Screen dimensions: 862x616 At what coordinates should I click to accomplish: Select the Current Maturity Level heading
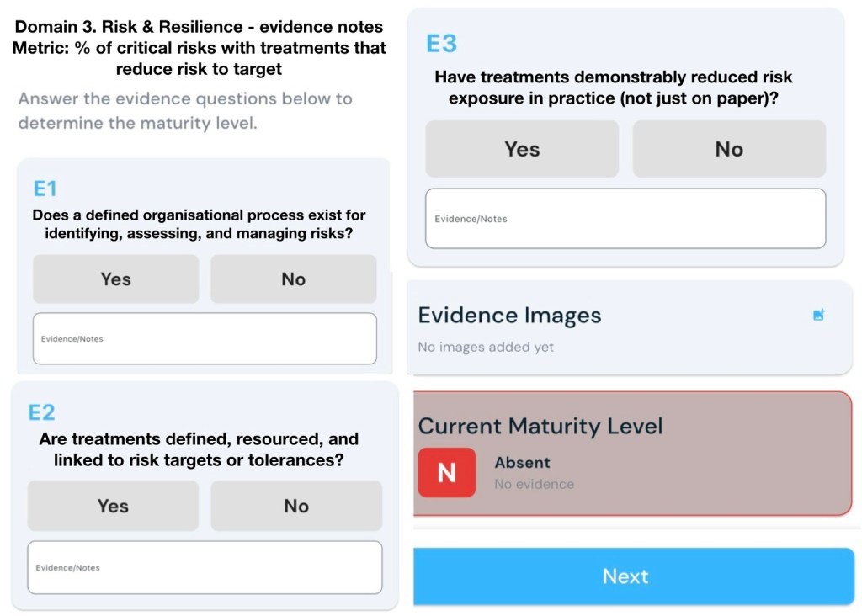pos(540,426)
